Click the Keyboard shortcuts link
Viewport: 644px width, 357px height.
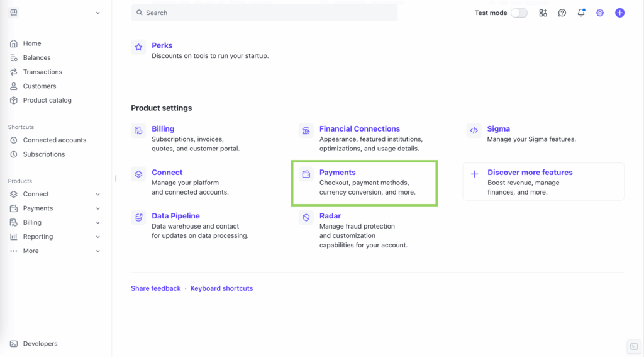[221, 288]
